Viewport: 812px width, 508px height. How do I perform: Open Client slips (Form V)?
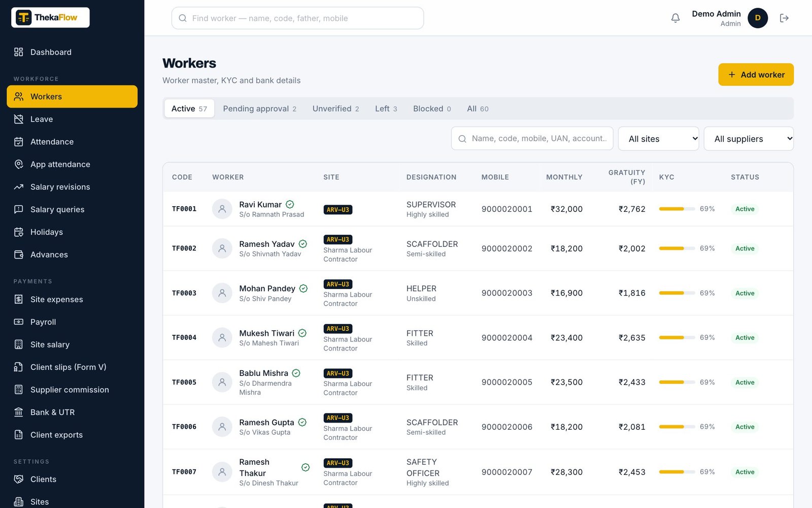[72, 367]
